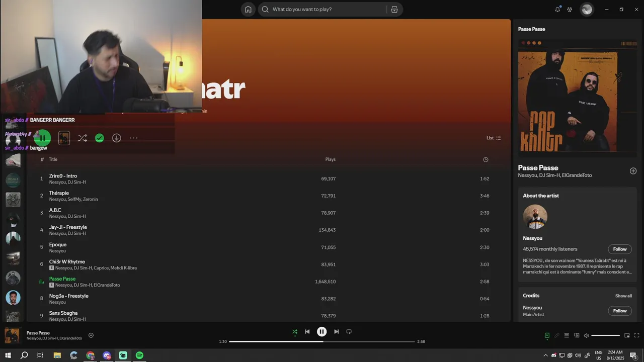Seek using the song progress bar
The width and height of the screenshot is (644, 362).
click(322, 341)
